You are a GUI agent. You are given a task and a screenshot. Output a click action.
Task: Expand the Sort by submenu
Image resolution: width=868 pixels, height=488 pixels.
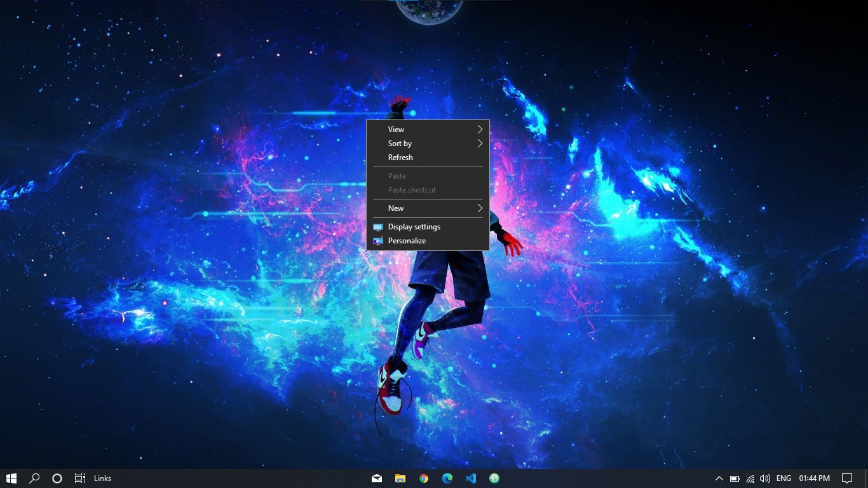(428, 144)
